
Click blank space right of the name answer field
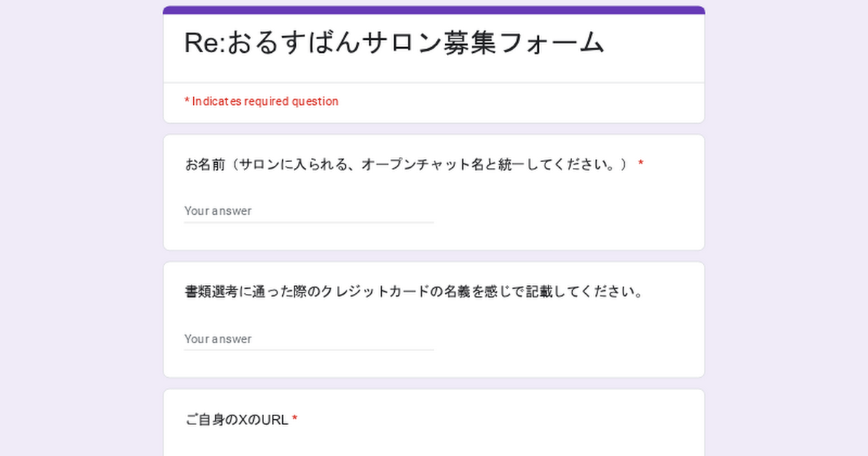click(x=564, y=211)
